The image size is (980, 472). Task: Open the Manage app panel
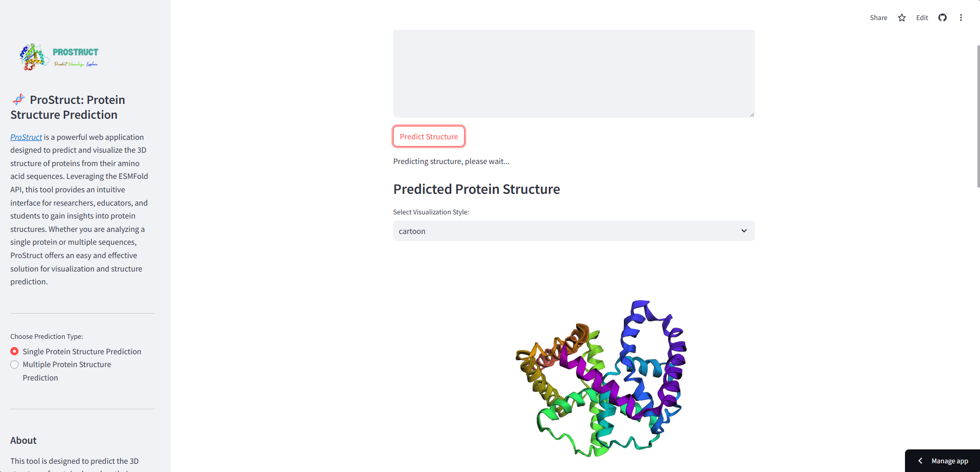(x=950, y=461)
